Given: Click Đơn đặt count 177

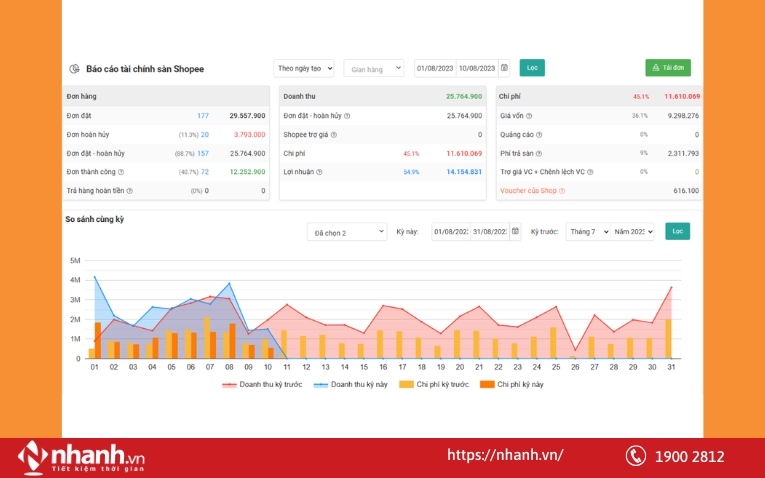Looking at the screenshot, I should click(203, 116).
